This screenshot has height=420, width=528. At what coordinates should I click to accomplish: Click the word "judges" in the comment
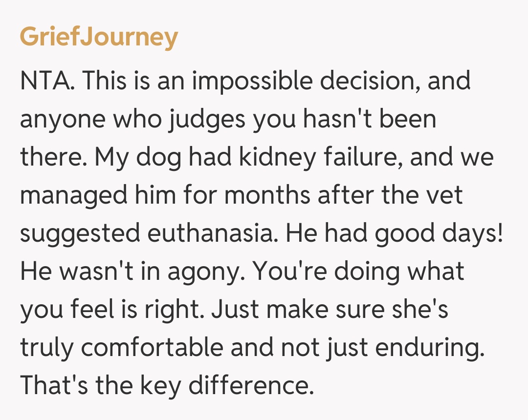pos(210,119)
